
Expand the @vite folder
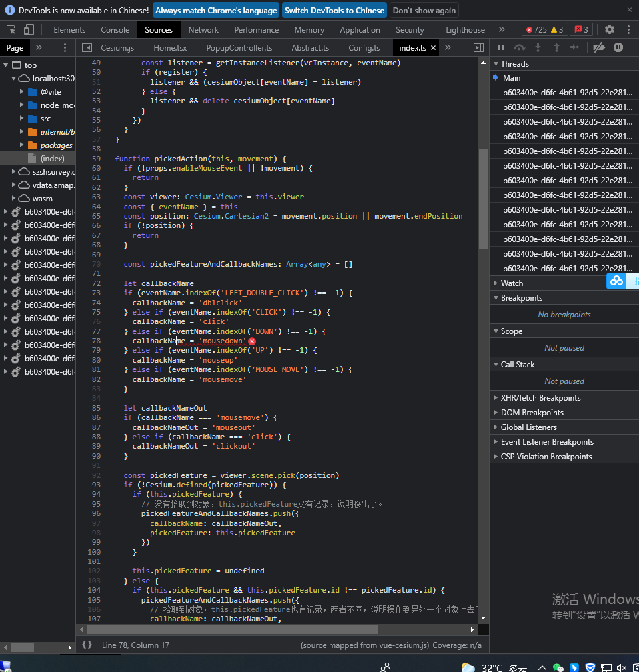point(21,92)
